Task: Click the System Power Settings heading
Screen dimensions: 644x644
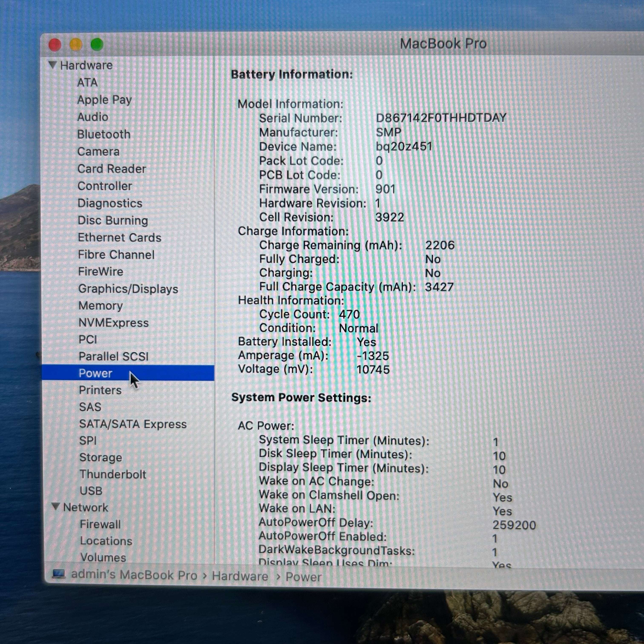Action: (x=301, y=398)
